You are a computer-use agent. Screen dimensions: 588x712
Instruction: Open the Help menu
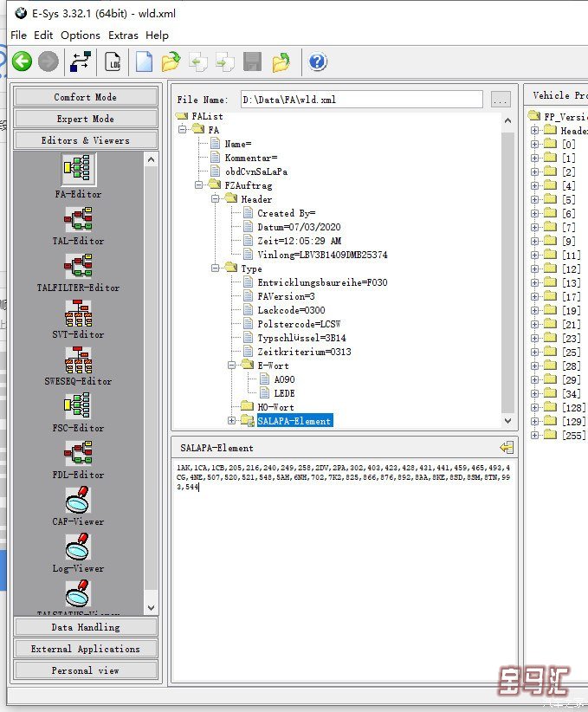click(157, 36)
